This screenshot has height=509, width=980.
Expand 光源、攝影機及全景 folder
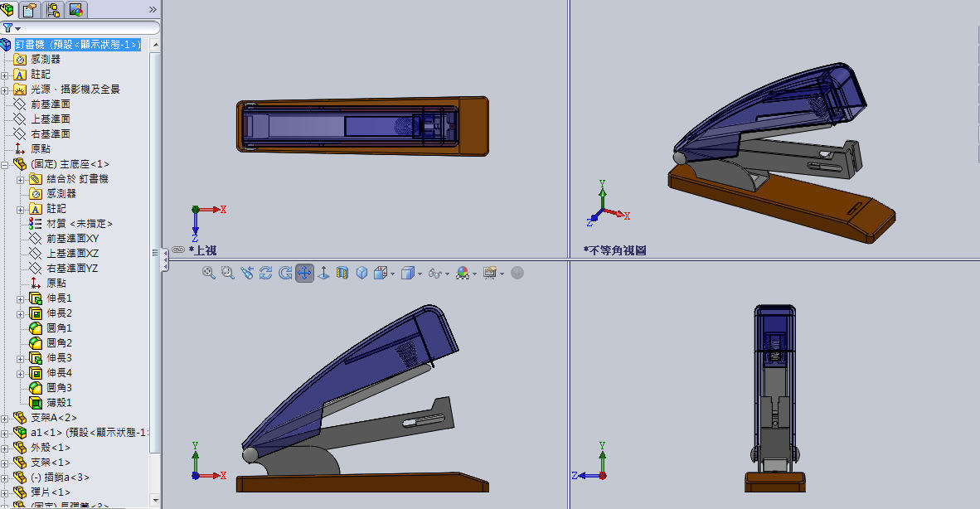point(5,90)
